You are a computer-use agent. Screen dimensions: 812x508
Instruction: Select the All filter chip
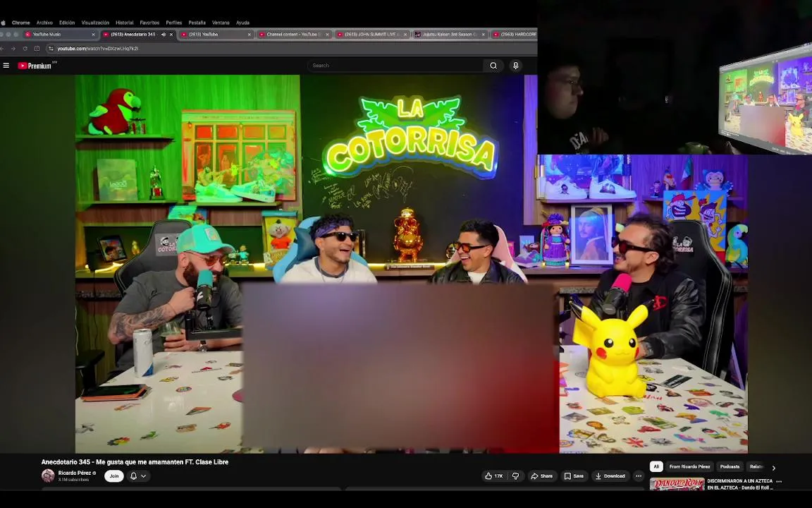tap(656, 466)
